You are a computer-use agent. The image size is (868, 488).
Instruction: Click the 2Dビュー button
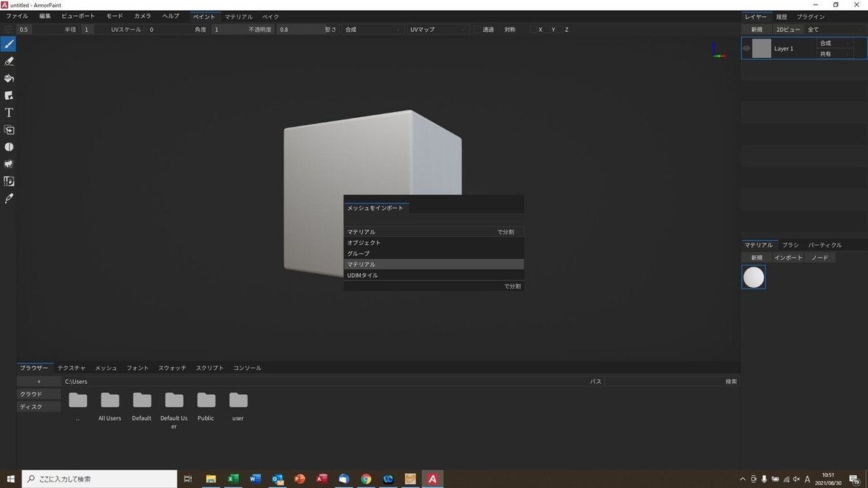coord(788,29)
